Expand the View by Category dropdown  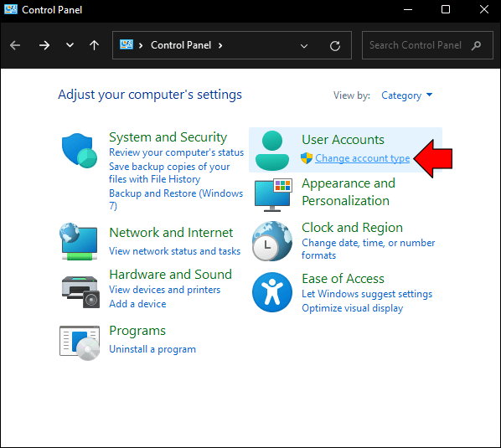pos(406,95)
